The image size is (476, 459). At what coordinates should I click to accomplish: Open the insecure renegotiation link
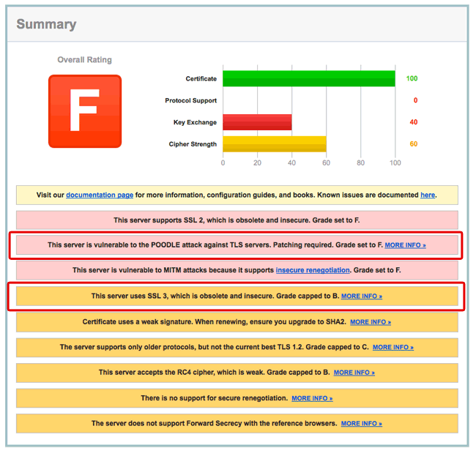point(313,270)
